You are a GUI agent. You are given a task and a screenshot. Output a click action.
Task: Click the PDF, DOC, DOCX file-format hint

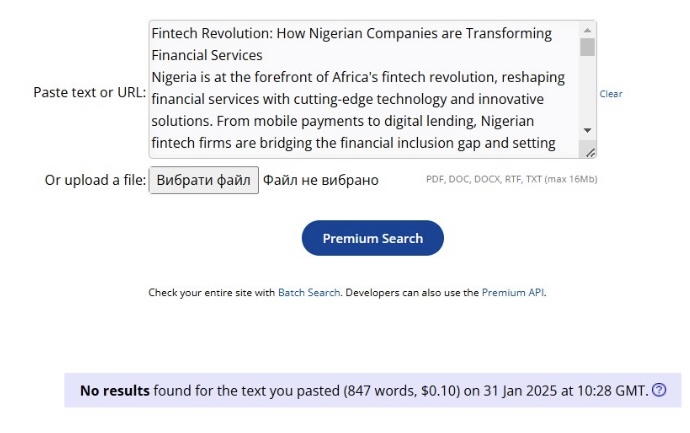(511, 180)
